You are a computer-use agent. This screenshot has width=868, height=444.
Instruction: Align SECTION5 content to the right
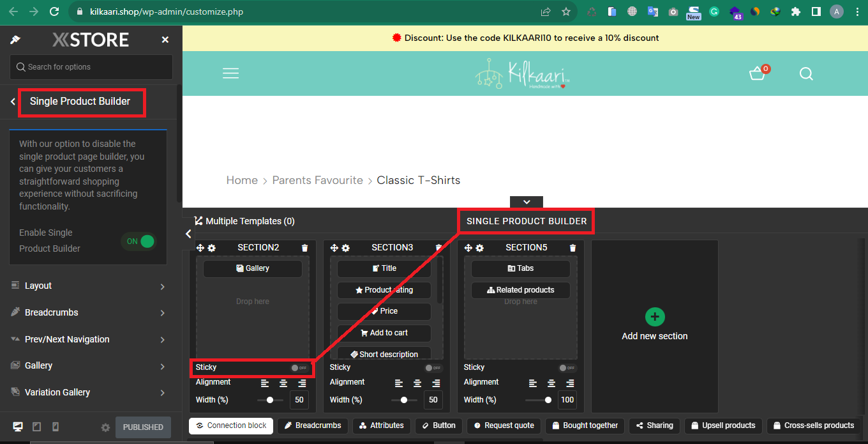pyautogui.click(x=570, y=383)
